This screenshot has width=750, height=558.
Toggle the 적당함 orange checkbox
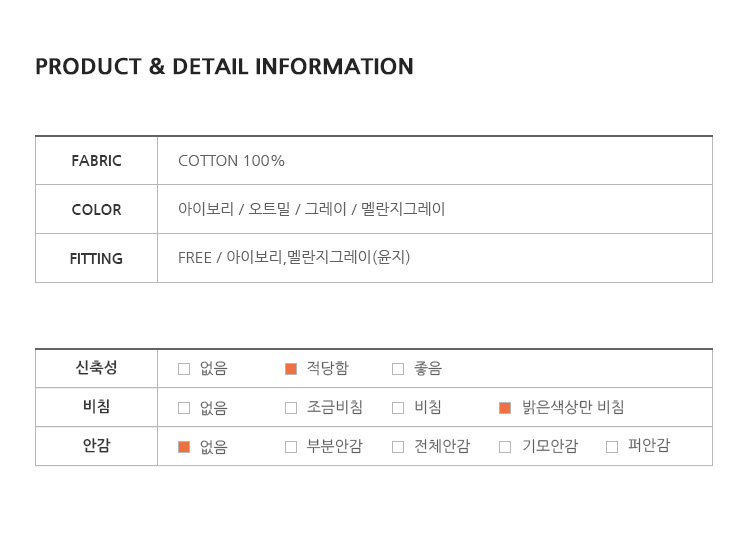point(291,369)
